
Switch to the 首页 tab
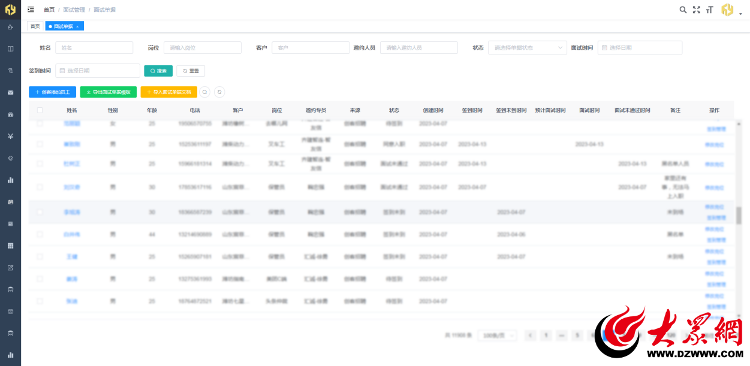[x=35, y=26]
